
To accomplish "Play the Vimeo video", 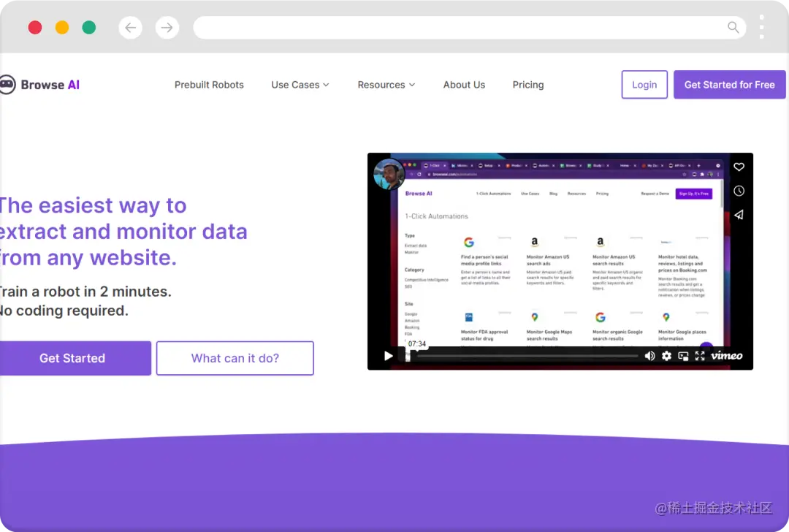I will pyautogui.click(x=388, y=356).
